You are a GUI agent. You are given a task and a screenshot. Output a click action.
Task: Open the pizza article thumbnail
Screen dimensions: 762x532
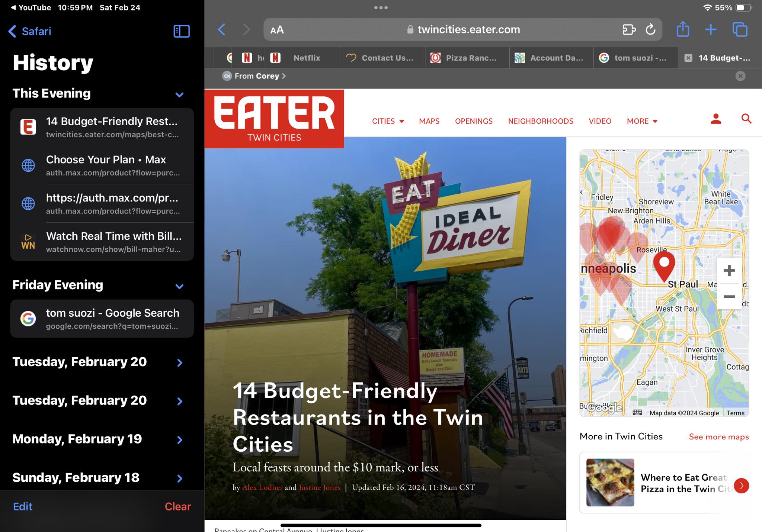point(610,483)
